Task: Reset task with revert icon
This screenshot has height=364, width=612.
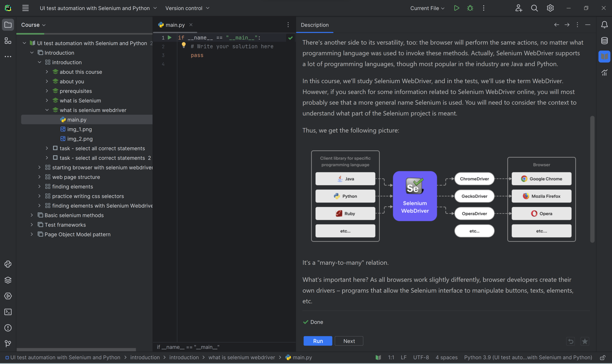Action: pos(571,341)
